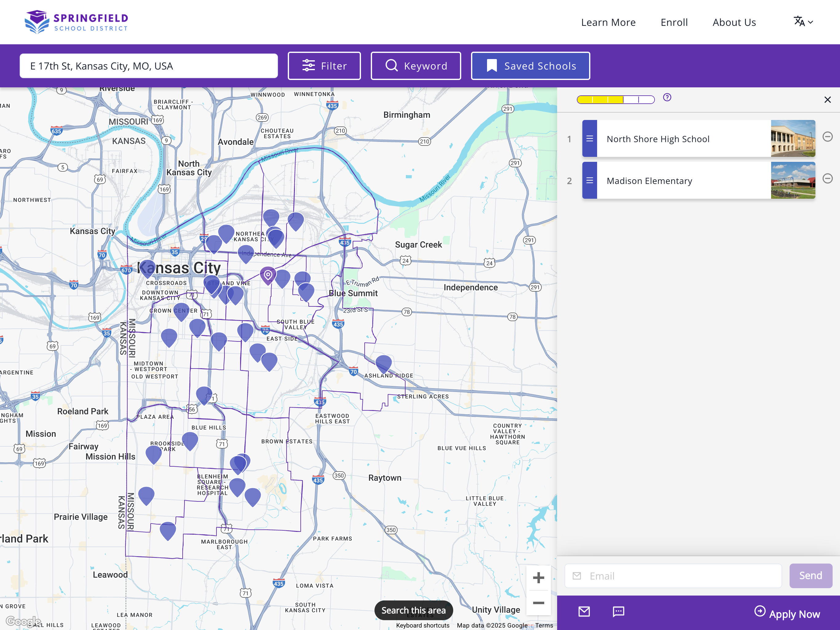Click drag handle on Madison Elementary
This screenshot has width=840, height=630.
pos(589,181)
